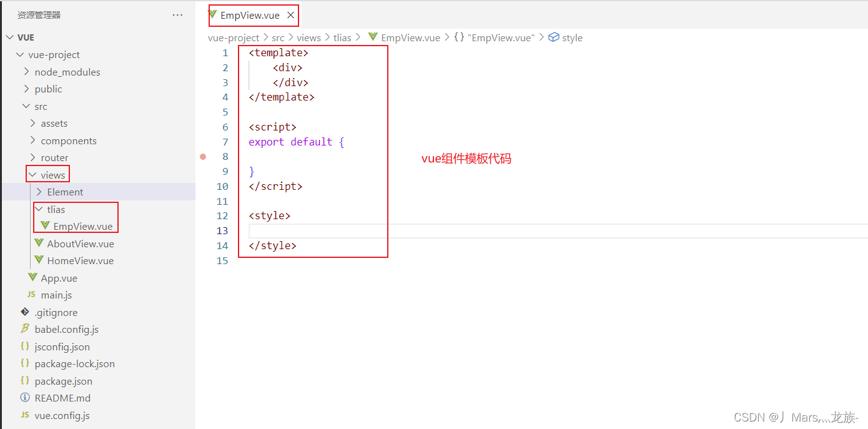Open package.json from the file tree
Screen dimensions: 868x429
pyautogui.click(x=64, y=382)
